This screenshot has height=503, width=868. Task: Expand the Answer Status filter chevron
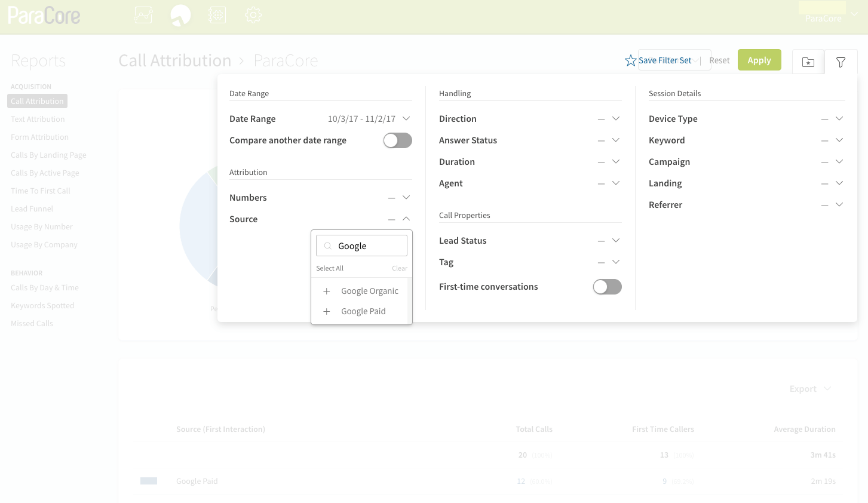[616, 140]
